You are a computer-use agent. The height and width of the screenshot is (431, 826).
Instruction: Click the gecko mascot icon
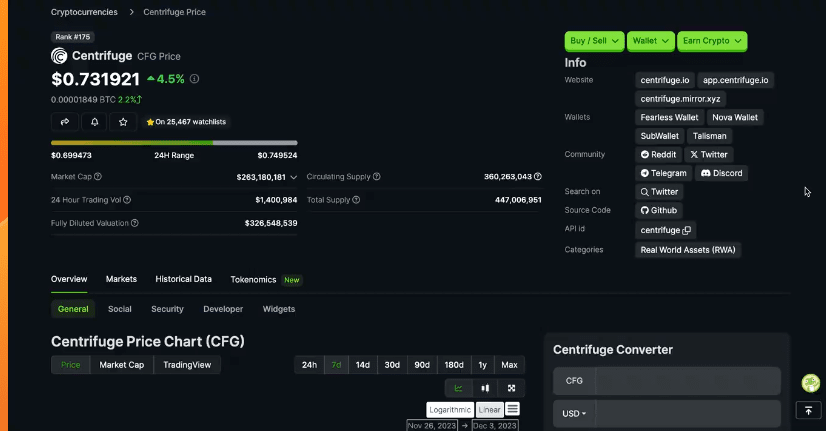coord(811,383)
